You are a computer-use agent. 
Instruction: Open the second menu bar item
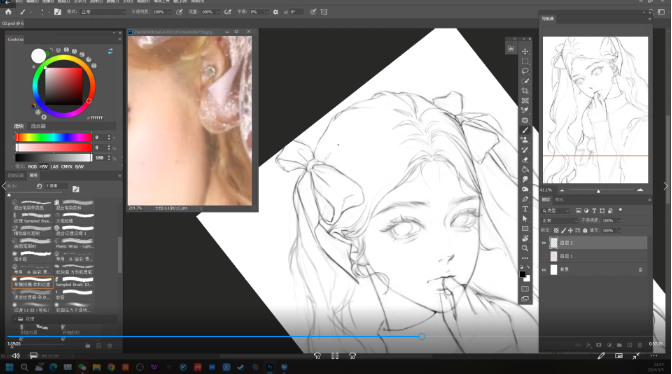(x=34, y=2)
